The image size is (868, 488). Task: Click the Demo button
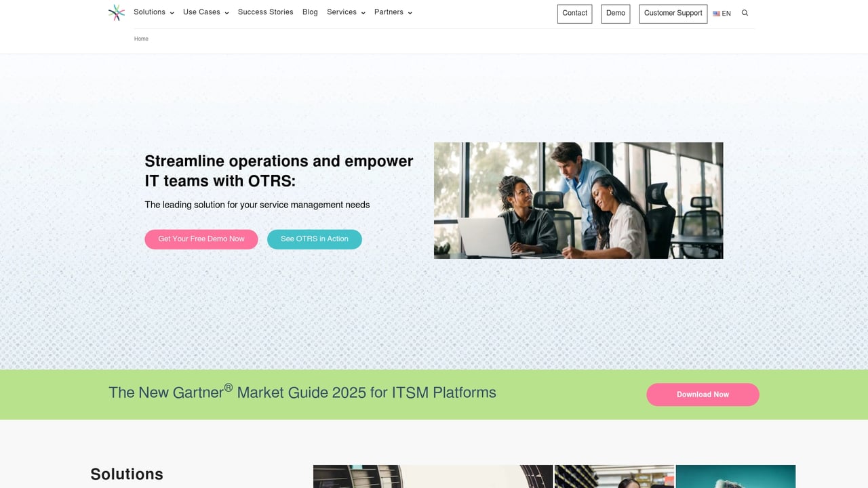[x=614, y=13]
